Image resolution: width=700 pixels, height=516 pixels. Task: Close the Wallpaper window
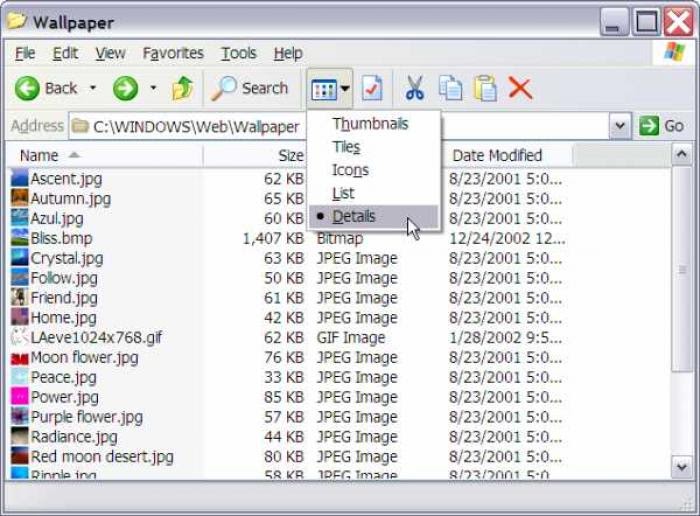coord(678,21)
